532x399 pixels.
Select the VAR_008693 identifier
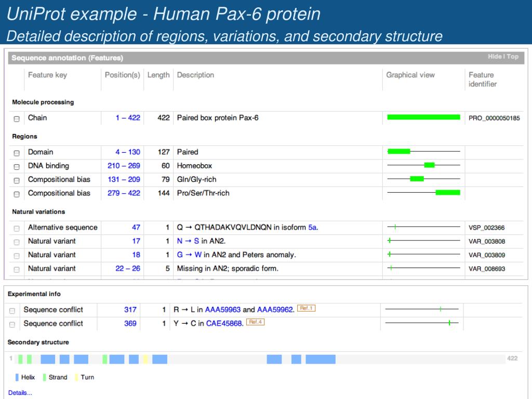pyautogui.click(x=487, y=269)
